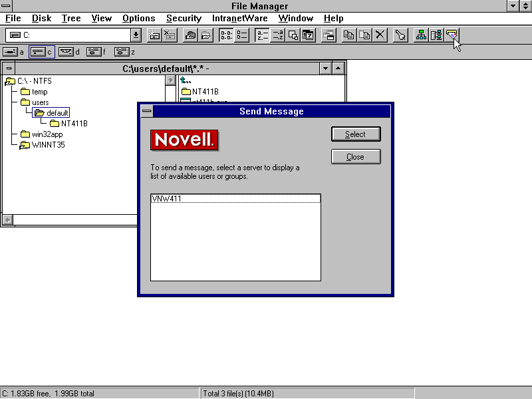Open the drive selection dropdown arrow
The width and height of the screenshot is (532, 399).
(x=136, y=35)
